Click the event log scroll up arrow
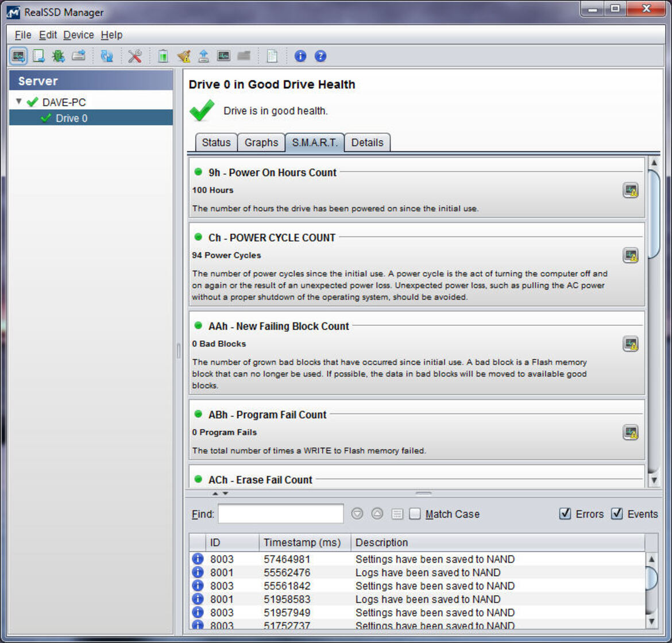The height and width of the screenshot is (643, 672). 651,559
